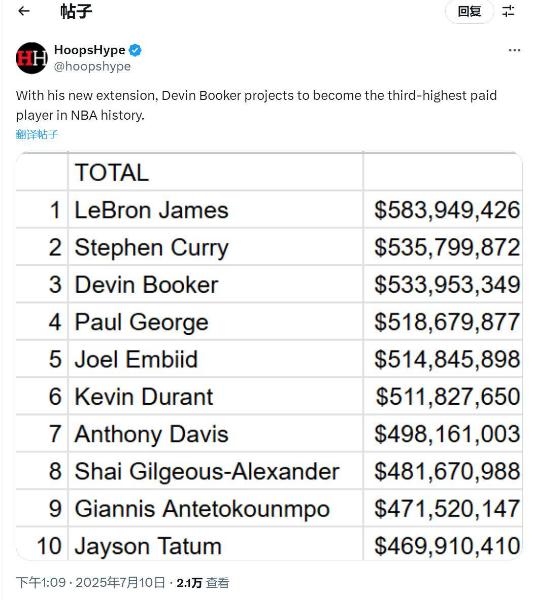Click Stephen Curry's $535,799,872 figure
The height and width of the screenshot is (600, 535).
[x=447, y=247]
